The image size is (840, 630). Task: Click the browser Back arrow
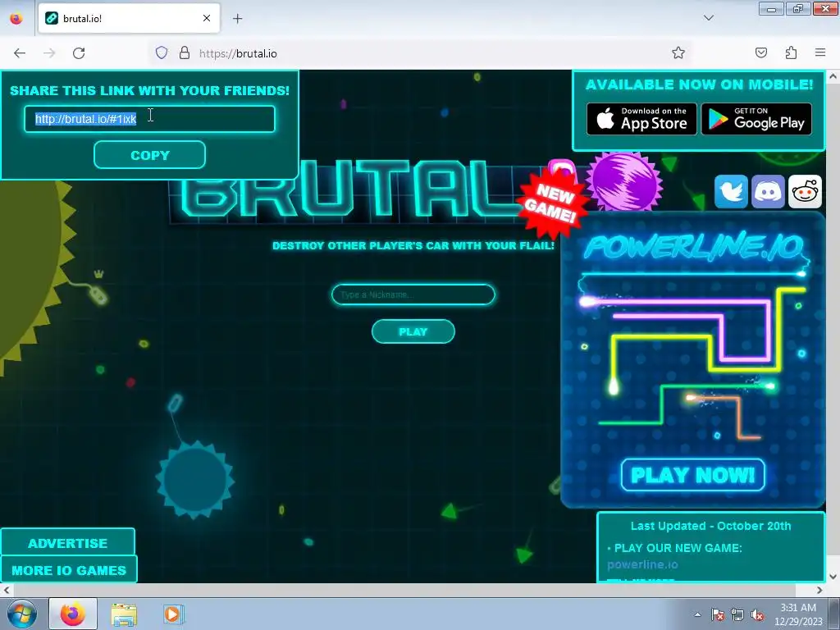point(20,53)
